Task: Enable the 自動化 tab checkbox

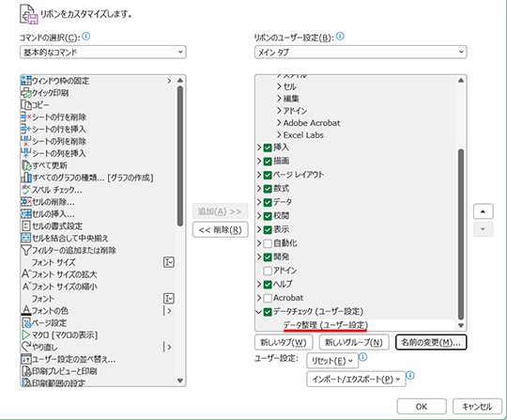Action: click(268, 243)
